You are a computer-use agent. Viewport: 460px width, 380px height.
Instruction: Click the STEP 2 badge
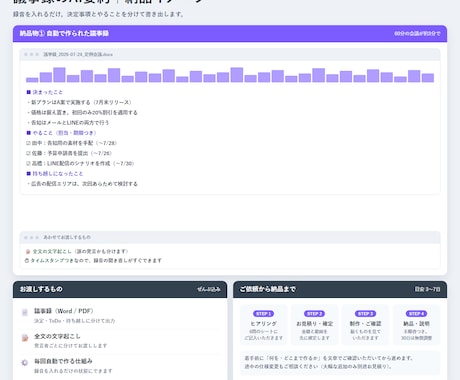(314, 314)
